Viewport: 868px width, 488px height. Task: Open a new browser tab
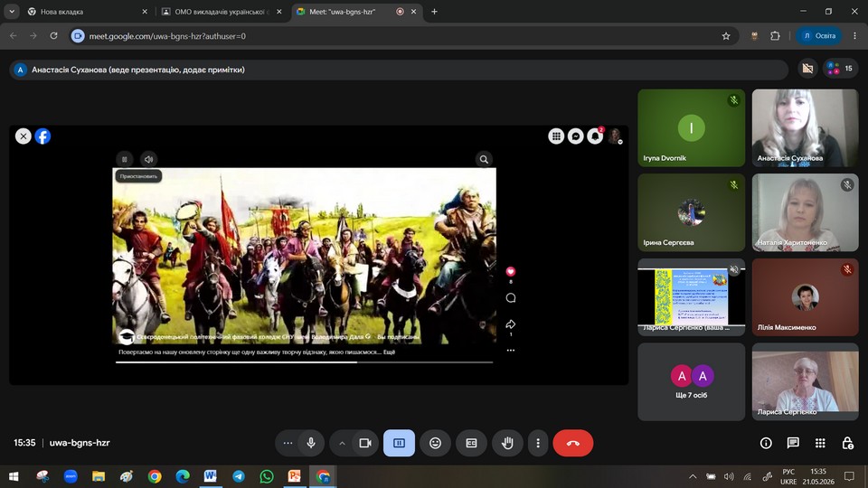click(434, 12)
